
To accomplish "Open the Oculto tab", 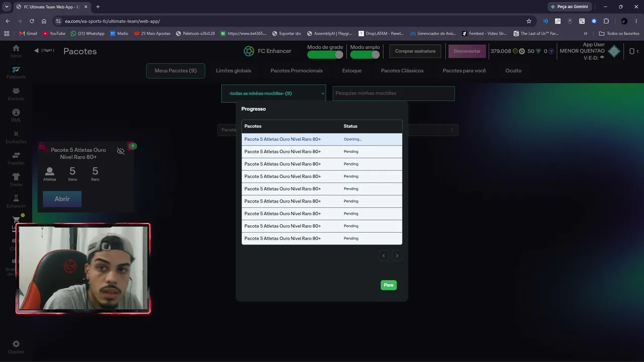I will [513, 71].
